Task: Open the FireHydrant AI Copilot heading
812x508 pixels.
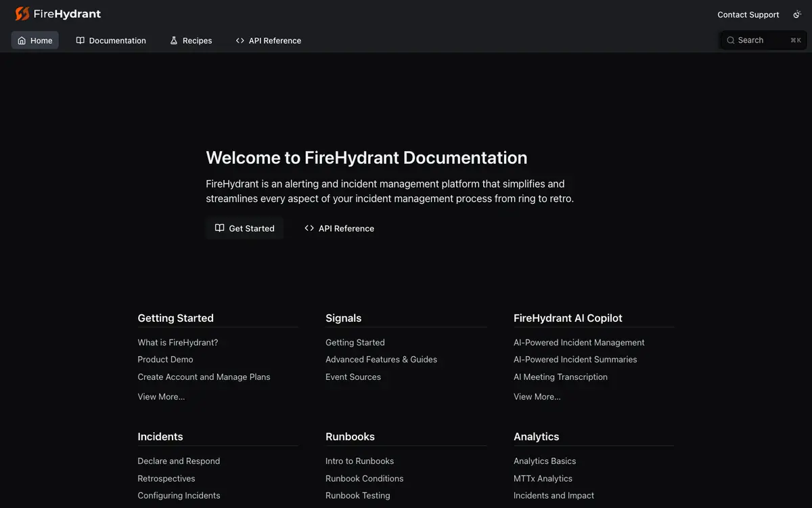Action: 568,318
